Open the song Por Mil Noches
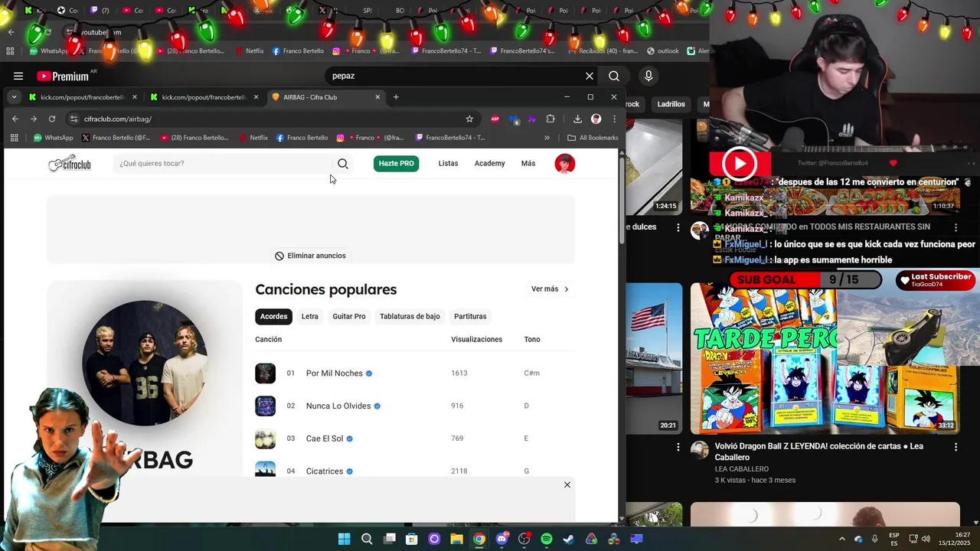 (x=335, y=373)
